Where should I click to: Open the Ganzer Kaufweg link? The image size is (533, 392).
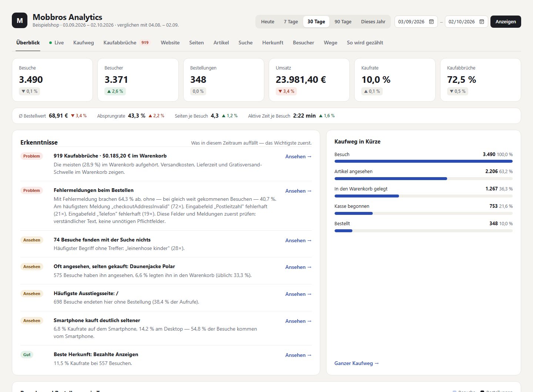point(357,363)
